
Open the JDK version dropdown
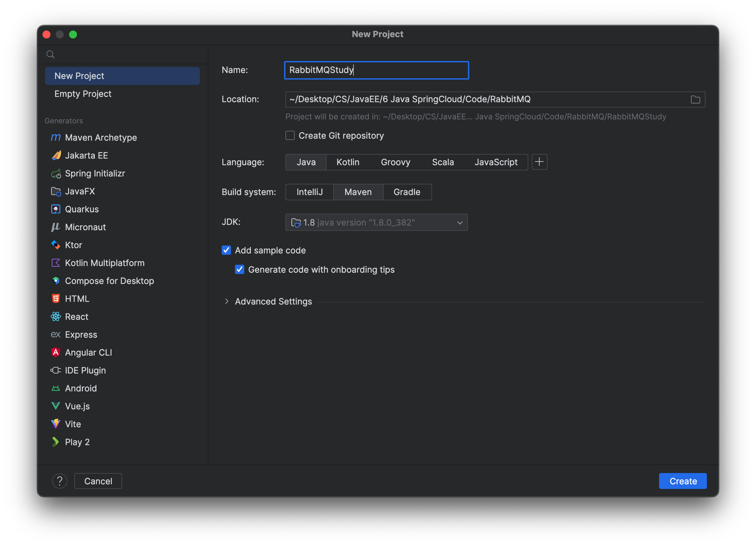[460, 222]
